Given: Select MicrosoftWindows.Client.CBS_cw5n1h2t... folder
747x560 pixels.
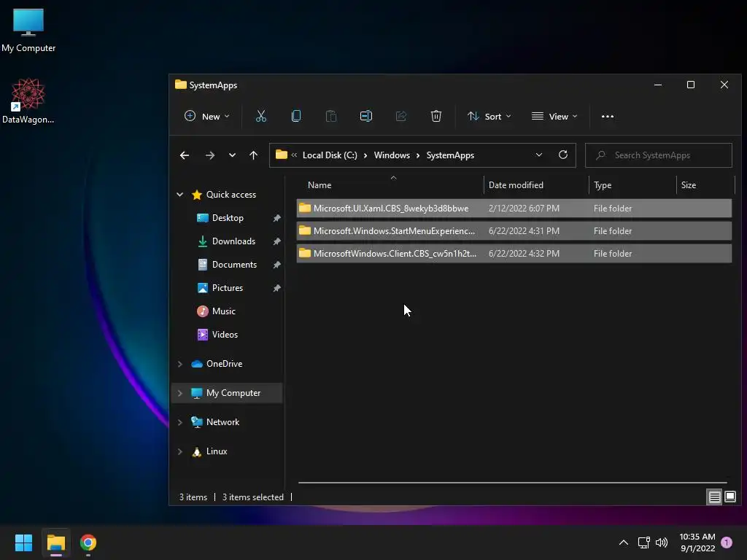Looking at the screenshot, I should 514,253.
